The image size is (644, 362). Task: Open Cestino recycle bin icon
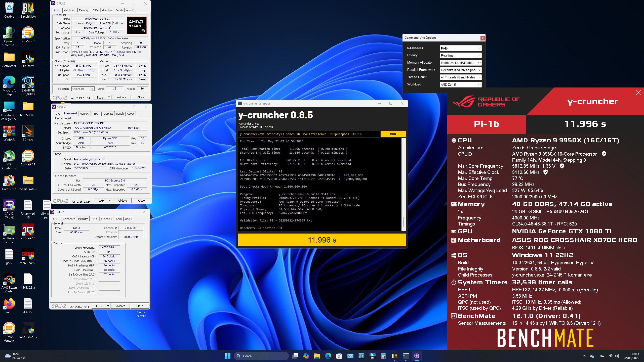click(9, 10)
